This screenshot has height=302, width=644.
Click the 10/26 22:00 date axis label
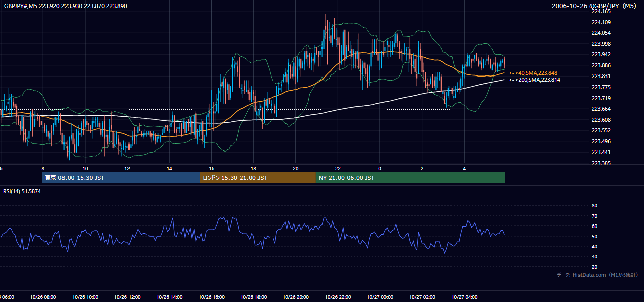click(x=338, y=297)
